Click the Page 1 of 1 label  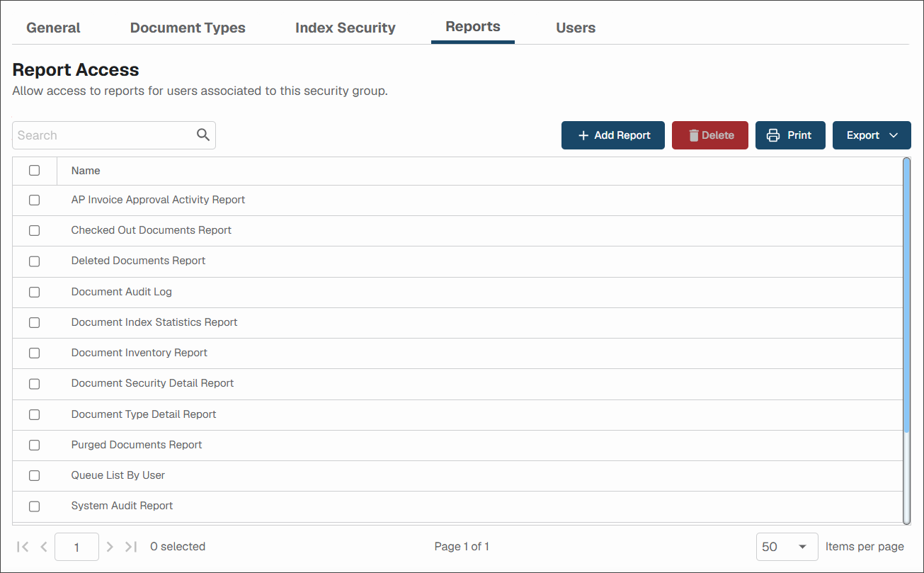(462, 547)
